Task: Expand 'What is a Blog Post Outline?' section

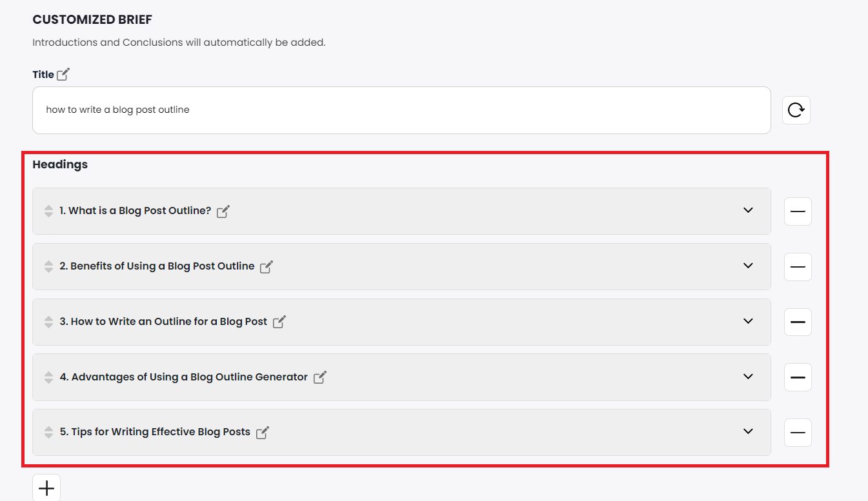Action: coord(748,210)
